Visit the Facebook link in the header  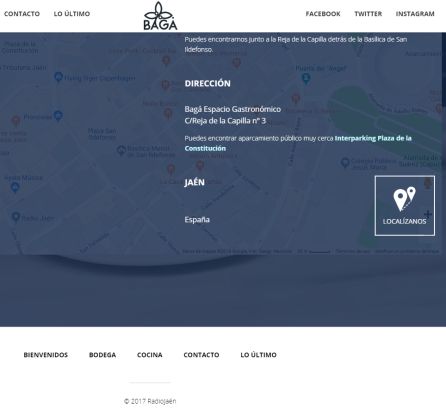point(323,14)
